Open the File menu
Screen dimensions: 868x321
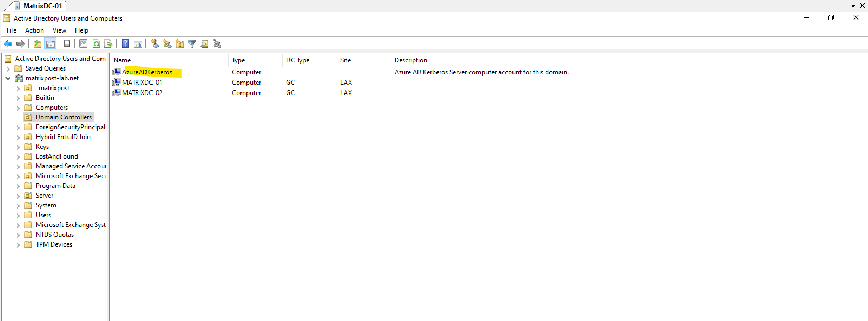pos(11,30)
